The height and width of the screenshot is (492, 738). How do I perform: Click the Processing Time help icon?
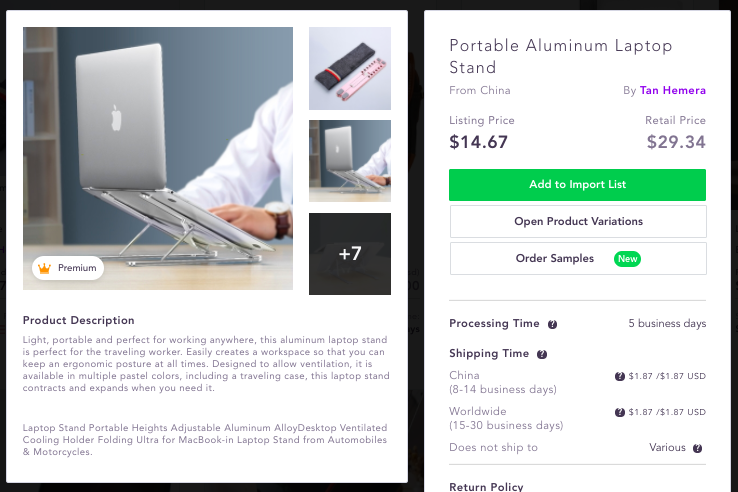[x=552, y=324]
